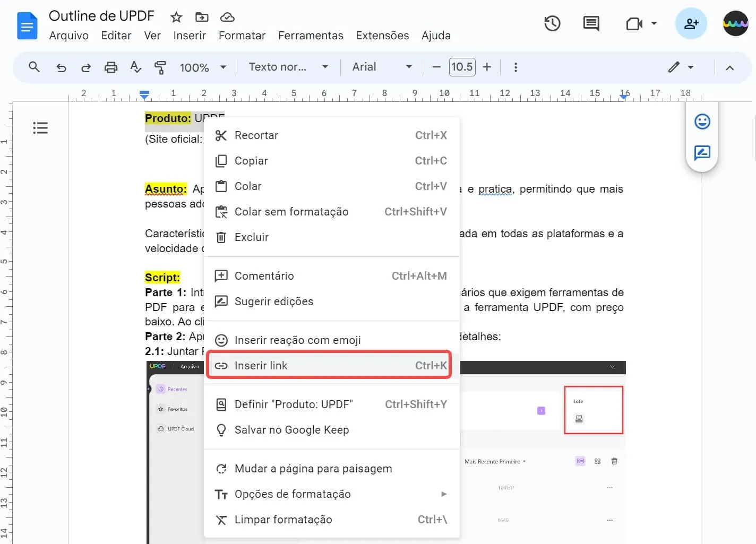Expand Opções de formatação submenu
Screen dimensions: 756x544
(x=332, y=494)
